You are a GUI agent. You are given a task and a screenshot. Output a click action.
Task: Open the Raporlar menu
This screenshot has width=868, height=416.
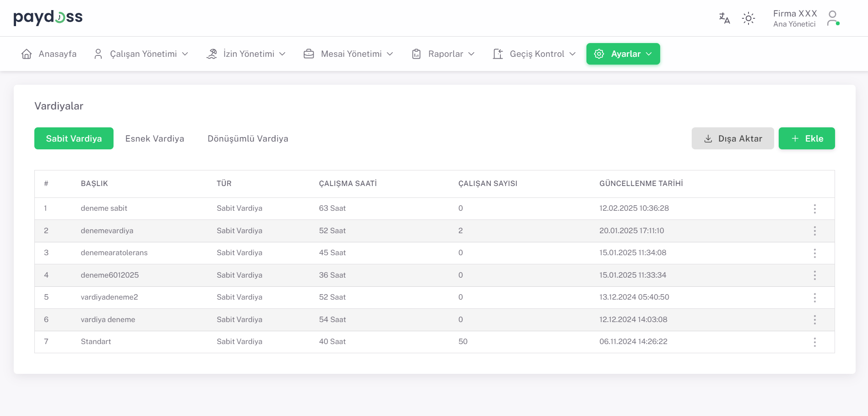pyautogui.click(x=443, y=54)
